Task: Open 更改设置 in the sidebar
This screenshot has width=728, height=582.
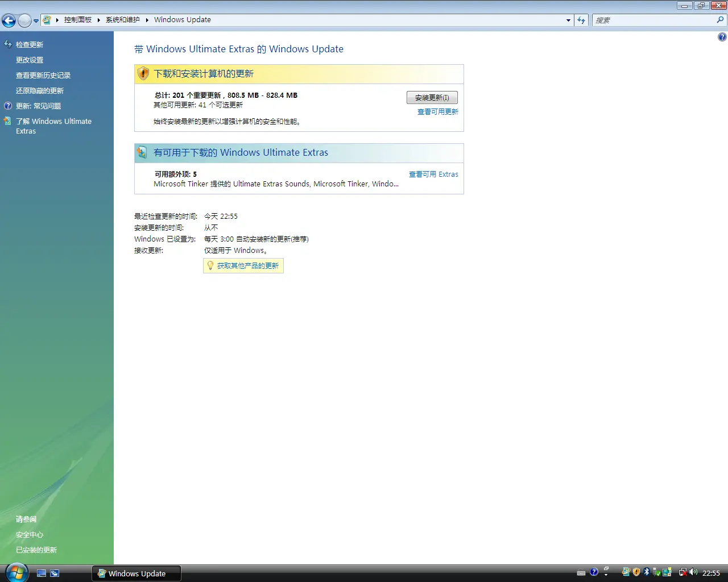Action: pos(30,60)
